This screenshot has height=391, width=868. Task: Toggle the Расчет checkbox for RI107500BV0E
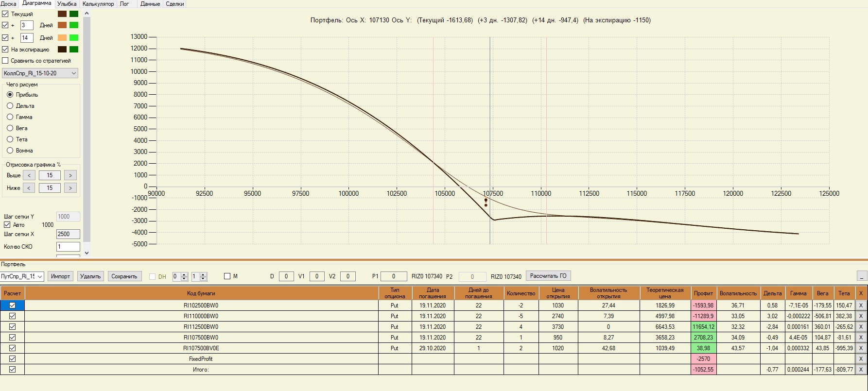coord(13,348)
